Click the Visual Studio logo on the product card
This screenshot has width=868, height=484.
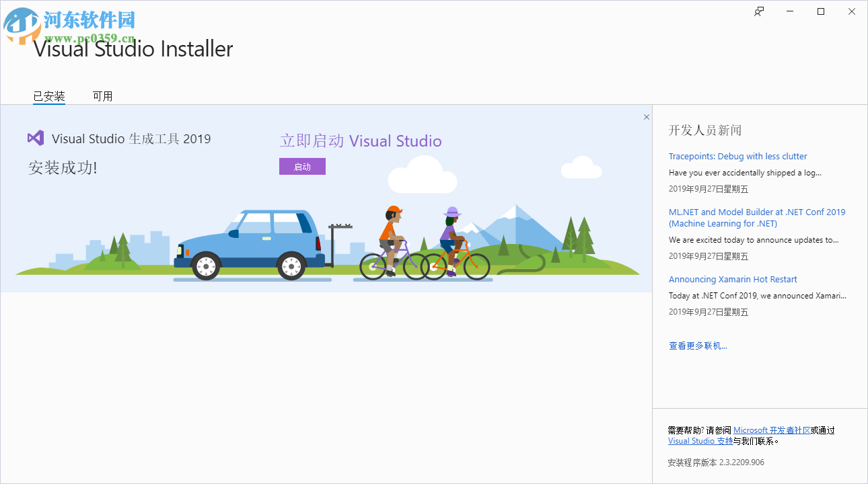[x=35, y=138]
